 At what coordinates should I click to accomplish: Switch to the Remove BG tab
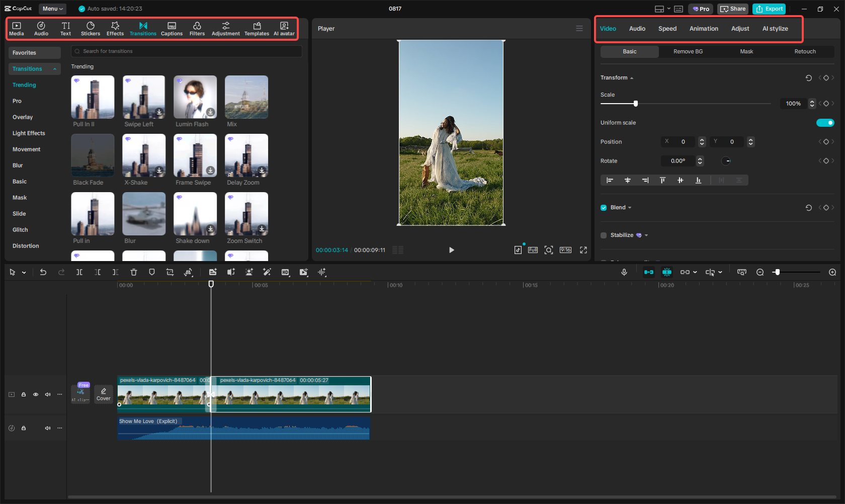[x=688, y=51]
